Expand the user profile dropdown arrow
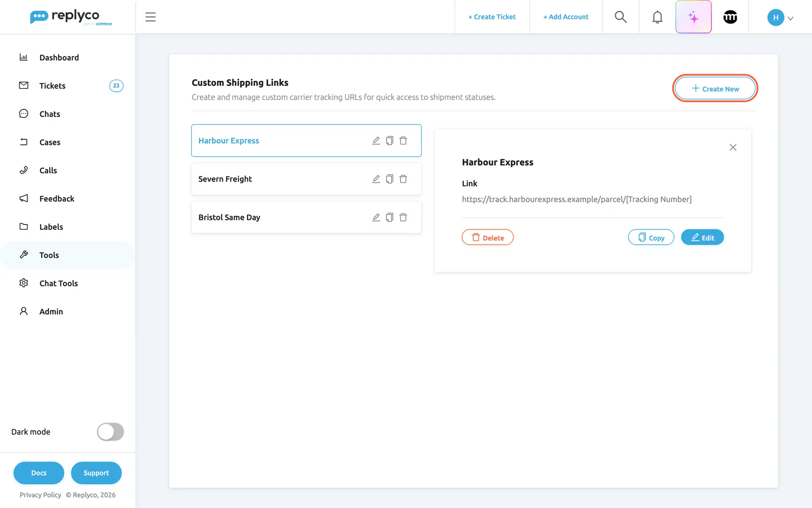Screen dimensions: 812x508 click(x=790, y=19)
